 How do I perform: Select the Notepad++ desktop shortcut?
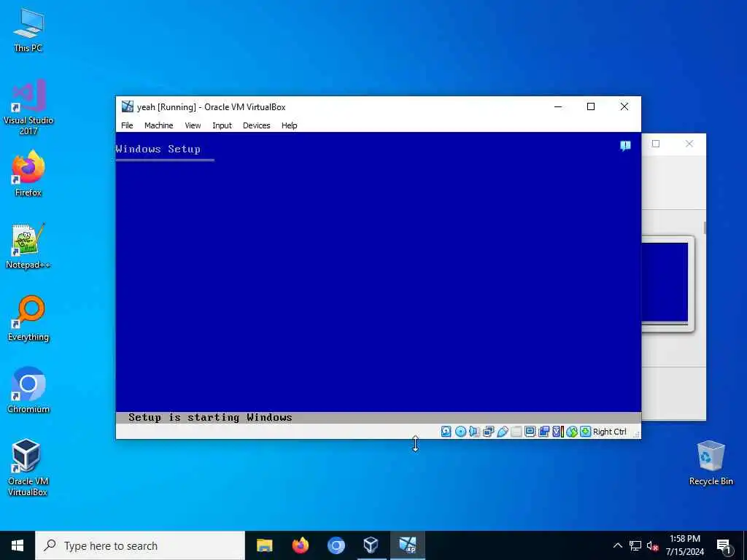(x=28, y=246)
